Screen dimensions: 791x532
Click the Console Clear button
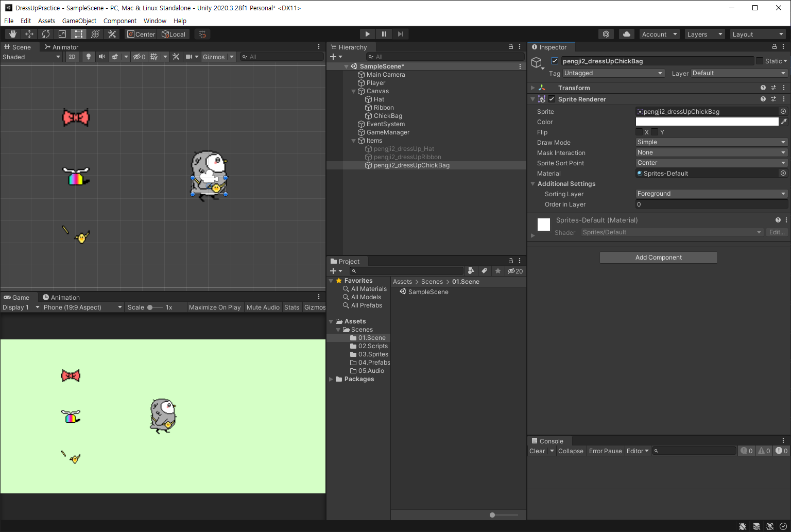click(537, 451)
